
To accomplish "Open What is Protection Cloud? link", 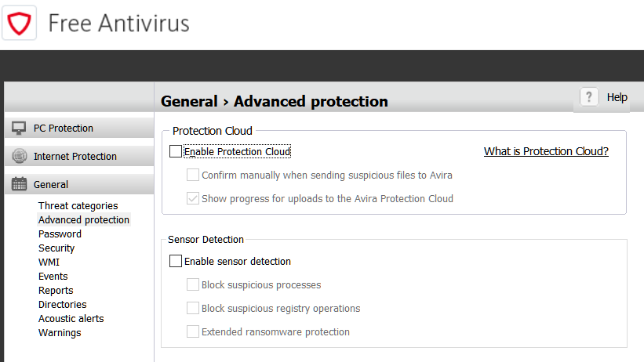I will tap(546, 151).
